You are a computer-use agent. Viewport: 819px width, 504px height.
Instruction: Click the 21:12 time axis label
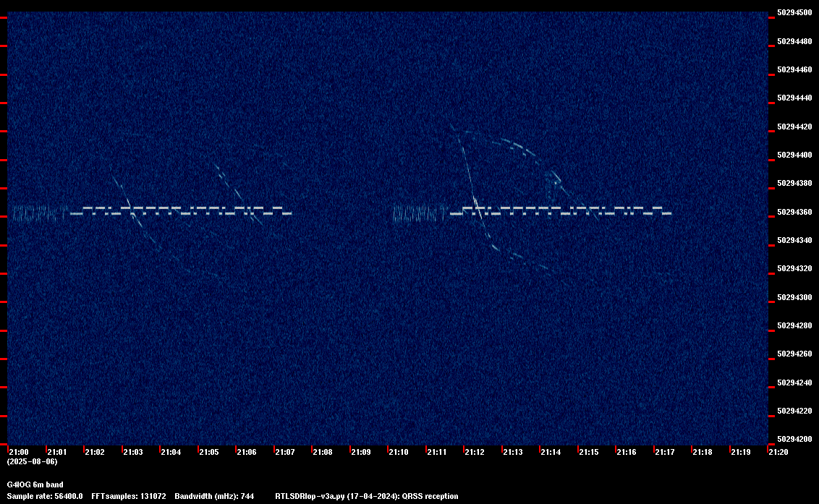coord(475,452)
